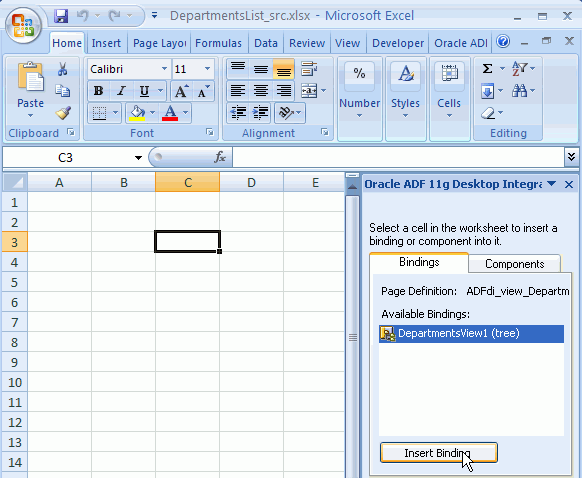582x478 pixels.
Task: Enable center text alignment
Action: [261, 91]
